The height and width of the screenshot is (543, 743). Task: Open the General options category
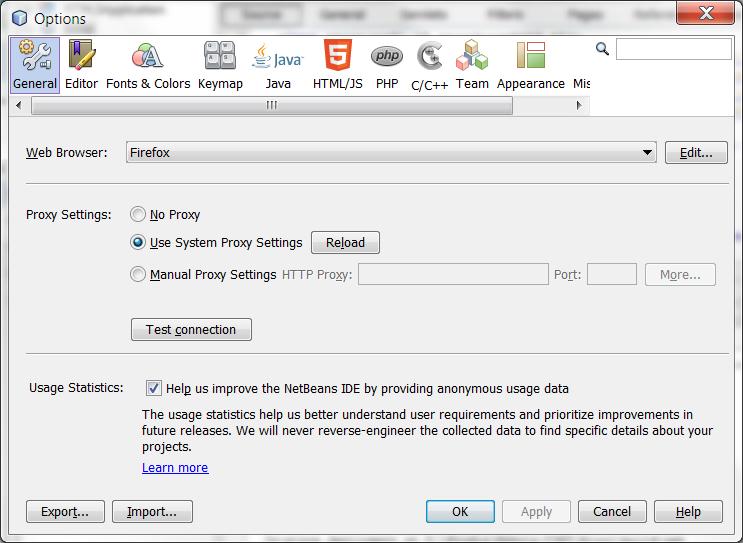click(x=35, y=65)
